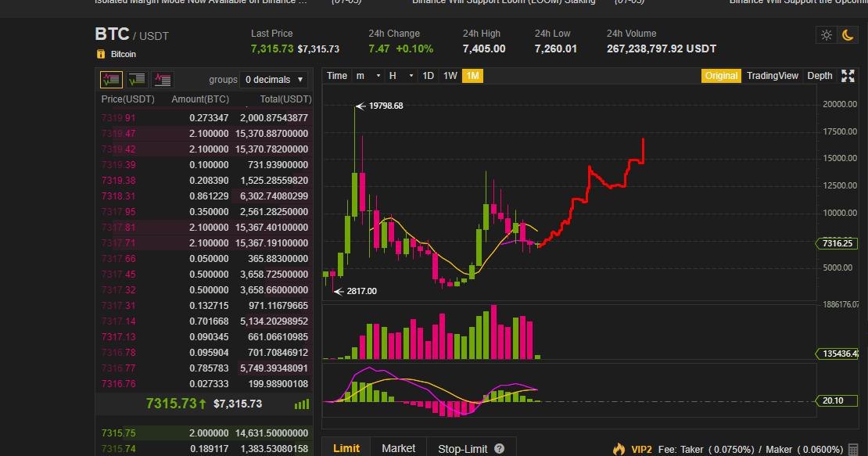
Task: Click the amount 0.861229 in order book
Action: tap(209, 196)
